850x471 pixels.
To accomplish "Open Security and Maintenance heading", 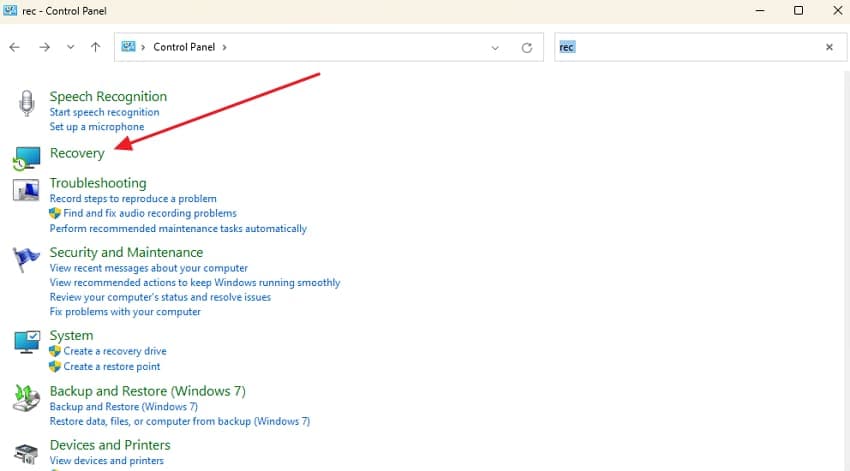I will tap(126, 253).
